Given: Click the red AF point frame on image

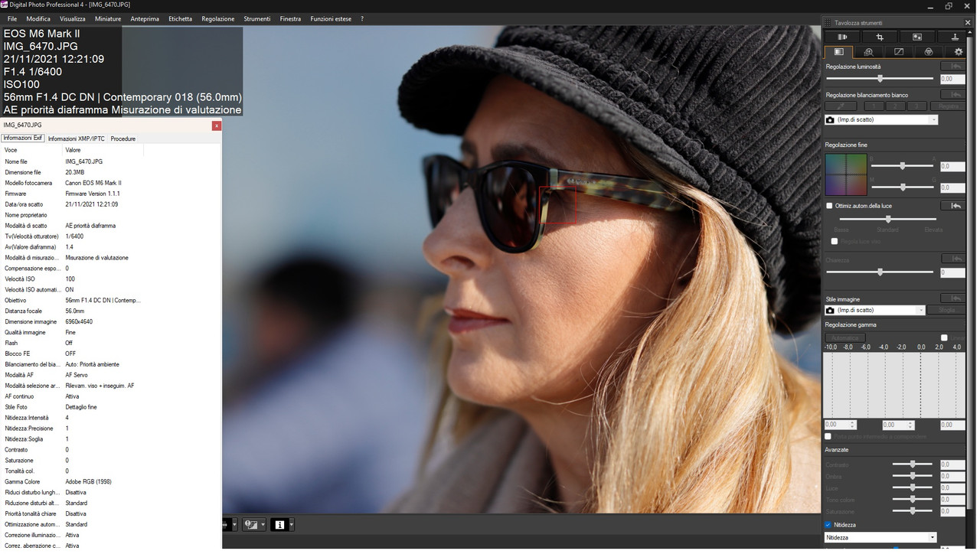Looking at the screenshot, I should [557, 205].
